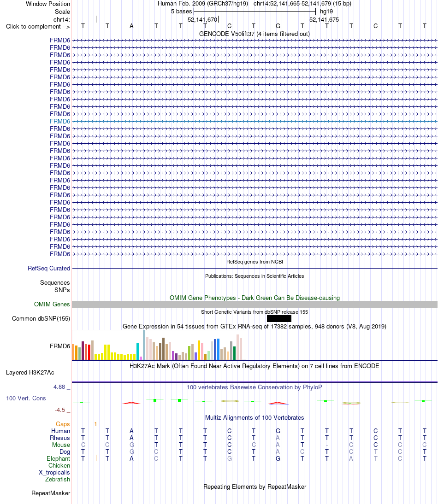This screenshot has width=438, height=504.
Task: Open 'Multiz Alignments of 100 Vertebrates' title
Action: click(x=255, y=417)
